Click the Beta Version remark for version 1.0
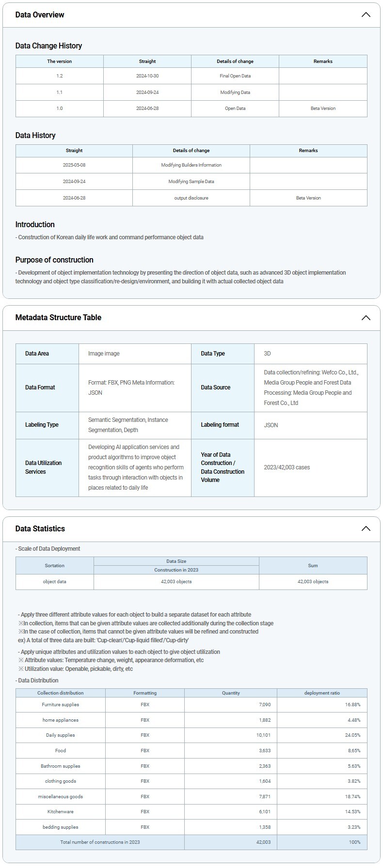The image size is (383, 868). (x=323, y=108)
